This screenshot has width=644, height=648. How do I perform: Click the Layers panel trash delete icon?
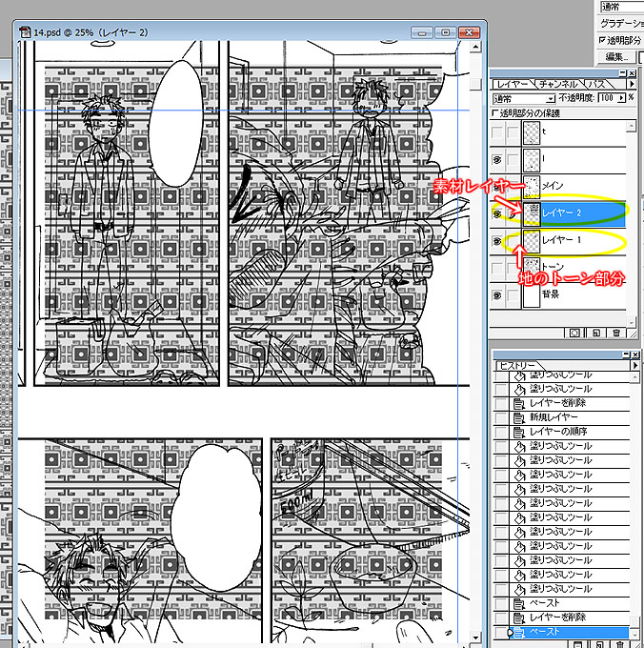(x=616, y=333)
